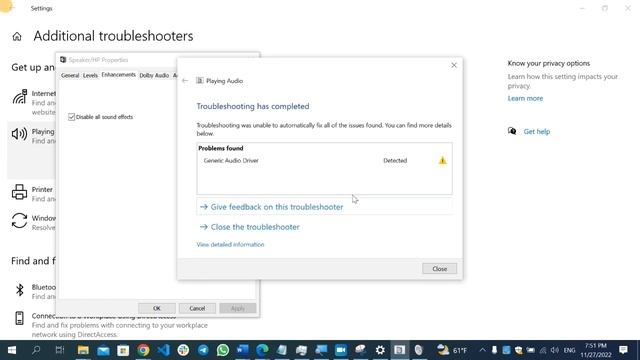The image size is (640, 360).
Task: Show hidden system tray icons
Action: (482, 350)
